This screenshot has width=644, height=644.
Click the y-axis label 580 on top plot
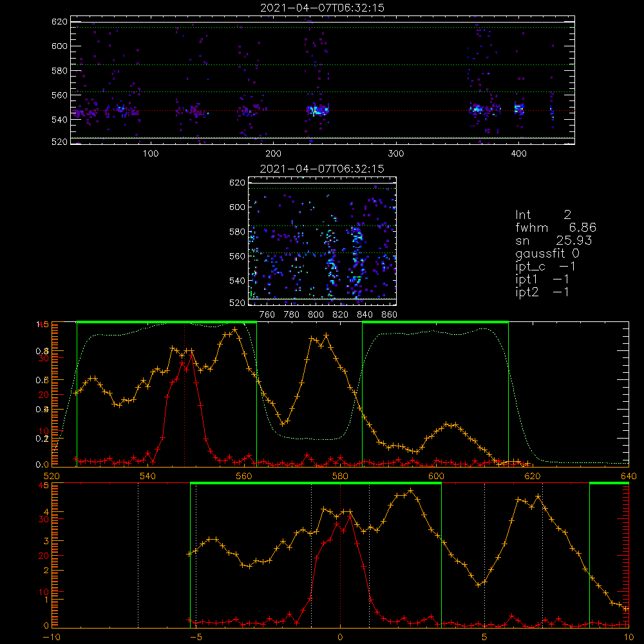59,71
